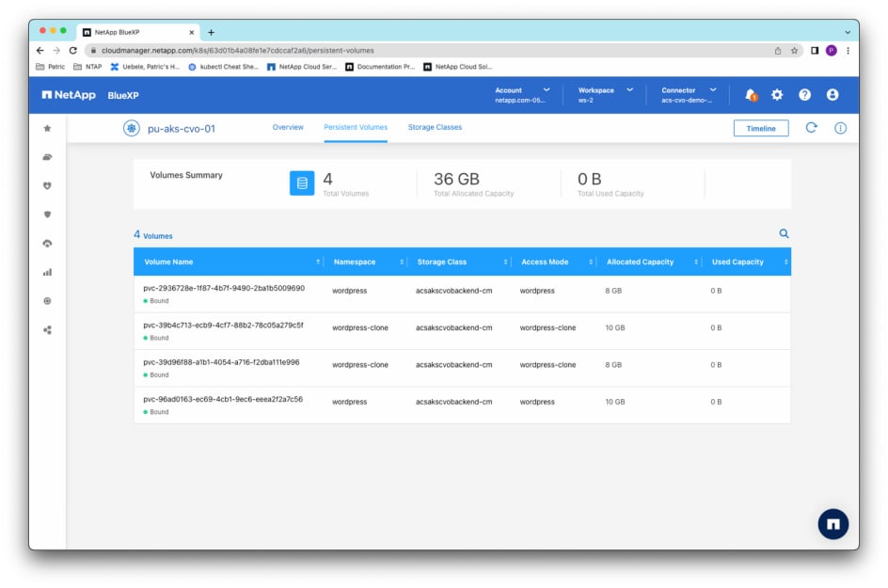Open the Chrome profile avatar
Image resolution: width=888 pixels, height=588 pixels.
832,51
